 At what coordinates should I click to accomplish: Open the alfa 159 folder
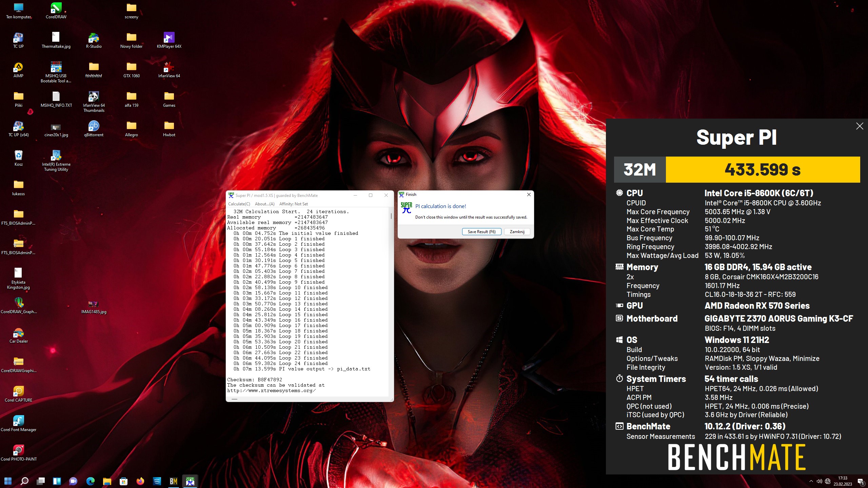coord(131,99)
